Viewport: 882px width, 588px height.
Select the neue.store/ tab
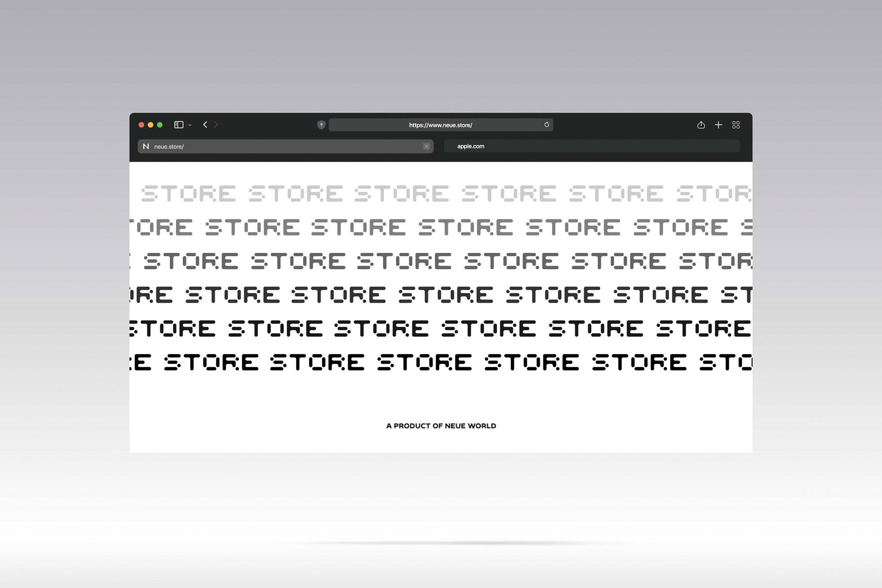pyautogui.click(x=285, y=146)
